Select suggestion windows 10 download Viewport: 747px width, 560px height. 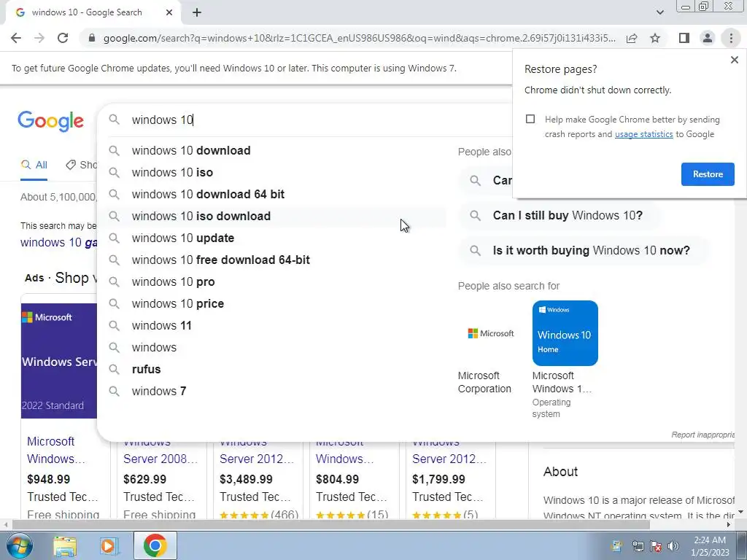[x=271, y=150]
